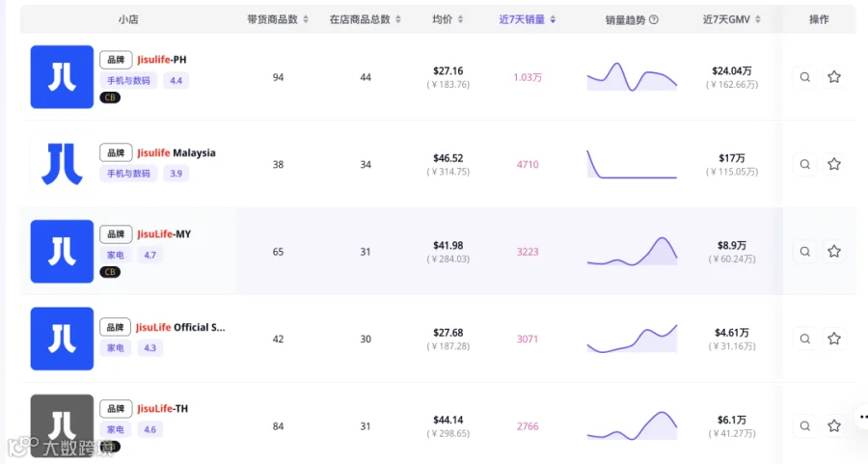Click sales trend chart for Jisulife Malaysia
This screenshot has width=868, height=464.
632,164
